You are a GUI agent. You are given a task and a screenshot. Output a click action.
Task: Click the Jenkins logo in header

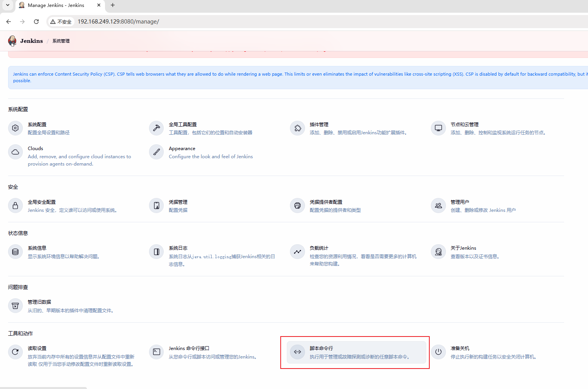[x=12, y=41]
